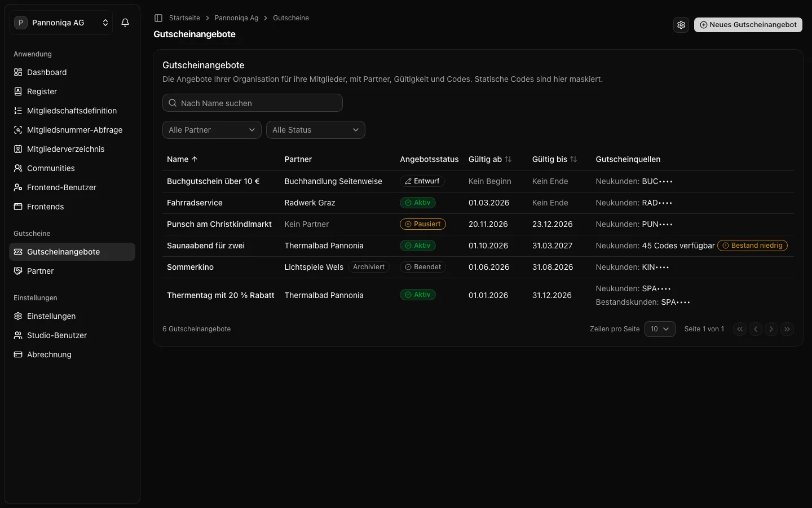The image size is (812, 508).
Task: Click the Entwurf status badge
Action: [422, 181]
